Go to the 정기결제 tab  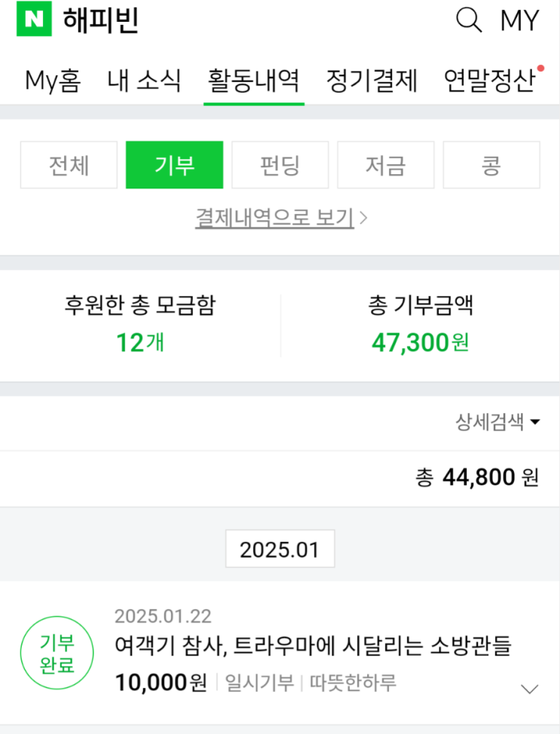[x=372, y=81]
